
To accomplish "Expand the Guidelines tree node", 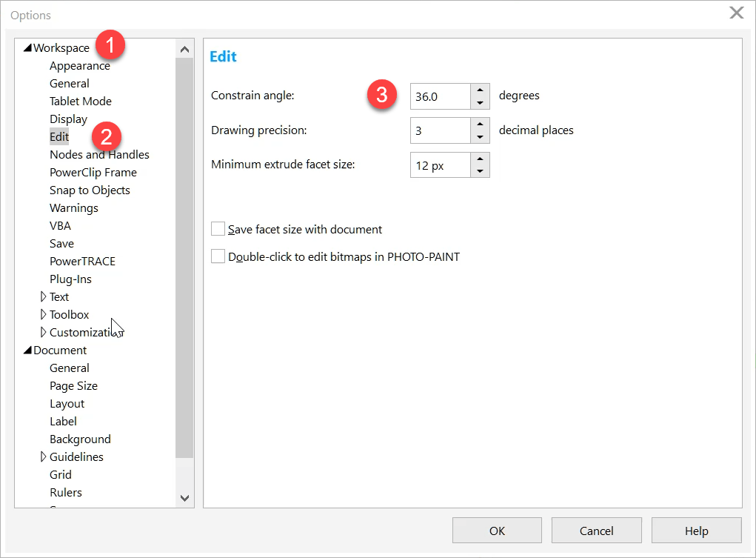I will (44, 456).
